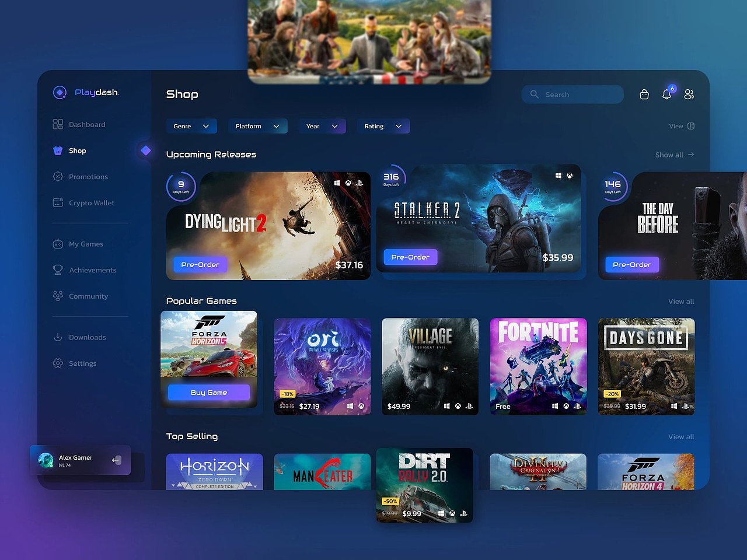The image size is (747, 560).
Task: Click the Community people icon
Action: point(58,296)
